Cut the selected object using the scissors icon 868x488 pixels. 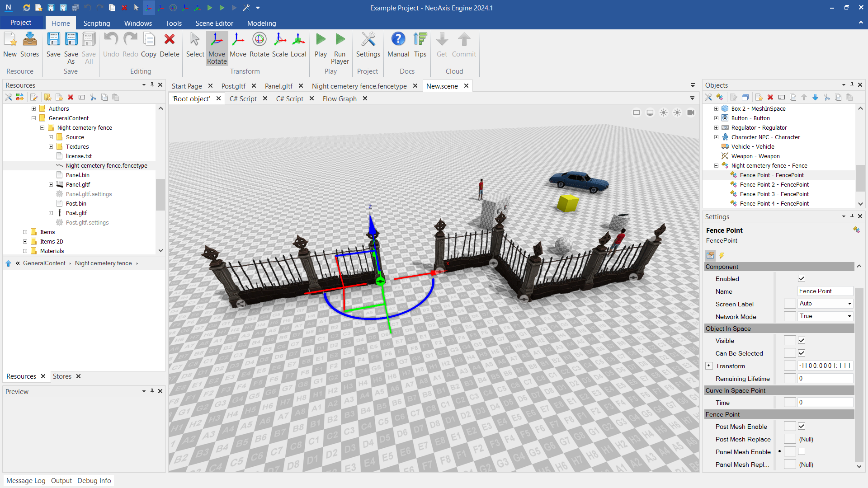[827, 97]
